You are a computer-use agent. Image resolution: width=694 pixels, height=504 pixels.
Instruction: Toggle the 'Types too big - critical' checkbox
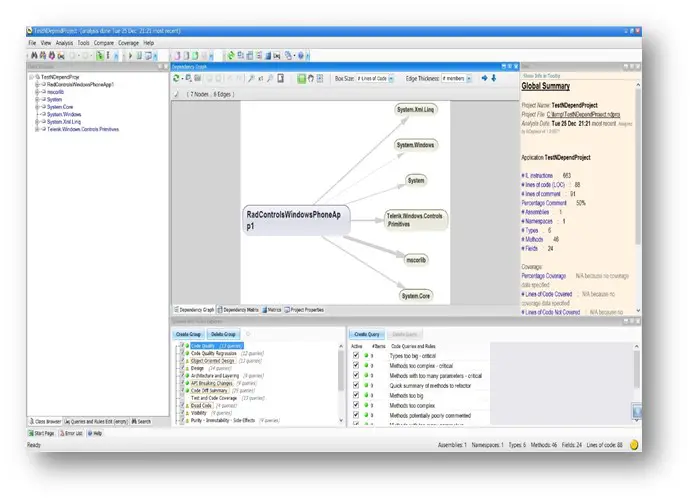pyautogui.click(x=356, y=355)
